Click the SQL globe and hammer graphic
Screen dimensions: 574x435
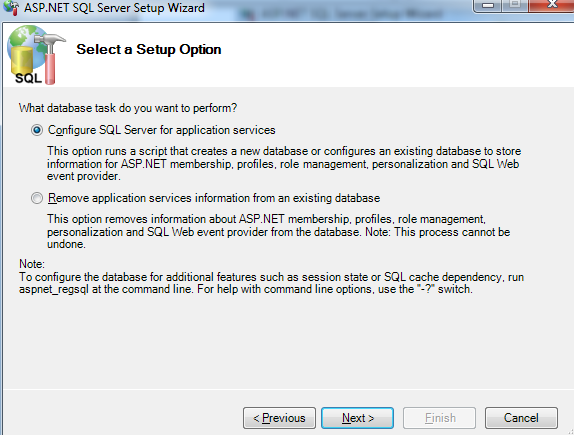[36, 55]
